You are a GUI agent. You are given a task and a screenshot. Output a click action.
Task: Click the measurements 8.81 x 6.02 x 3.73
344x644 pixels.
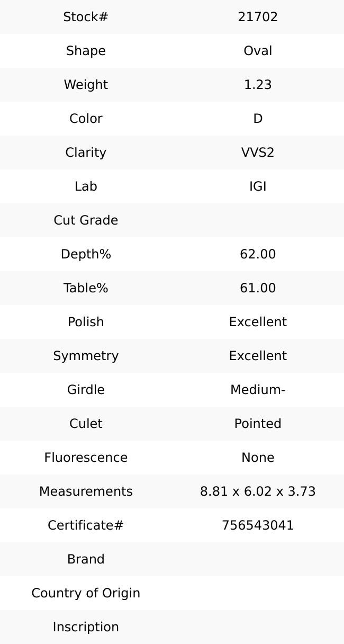(258, 491)
